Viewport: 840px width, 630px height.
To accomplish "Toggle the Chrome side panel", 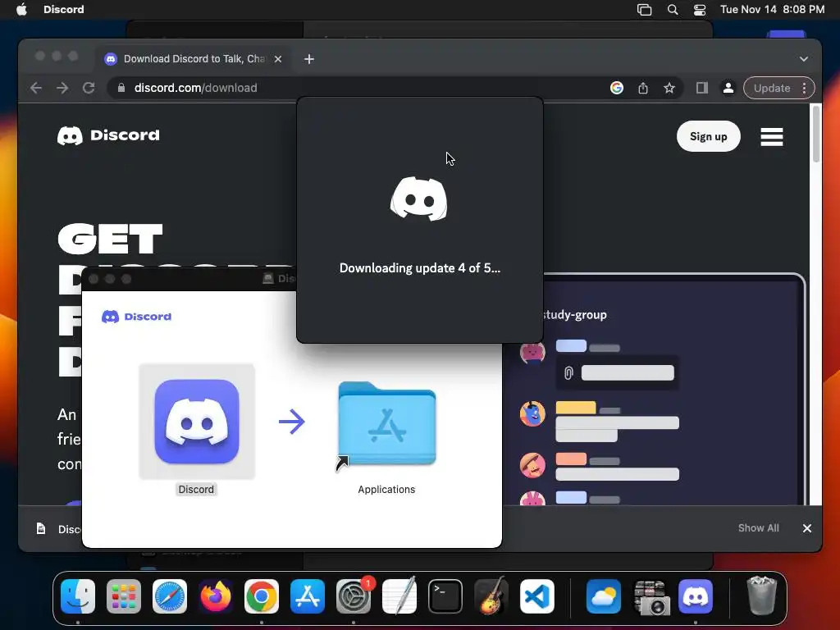I will pos(702,88).
